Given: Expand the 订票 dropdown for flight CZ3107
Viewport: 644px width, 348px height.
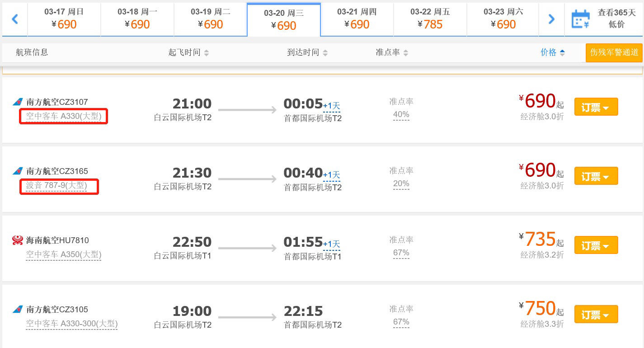Looking at the screenshot, I should [596, 107].
